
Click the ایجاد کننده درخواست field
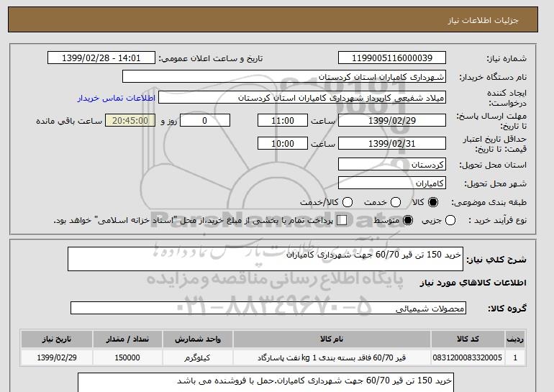point(302,98)
